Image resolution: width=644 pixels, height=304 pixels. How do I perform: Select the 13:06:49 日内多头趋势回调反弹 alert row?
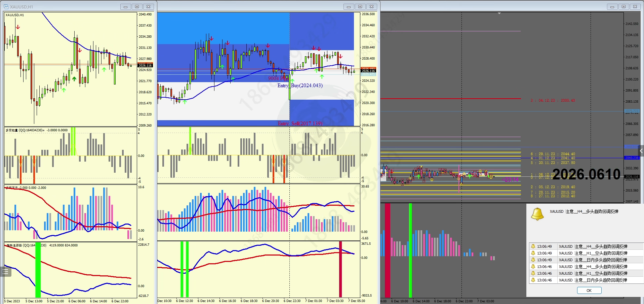[586, 260]
